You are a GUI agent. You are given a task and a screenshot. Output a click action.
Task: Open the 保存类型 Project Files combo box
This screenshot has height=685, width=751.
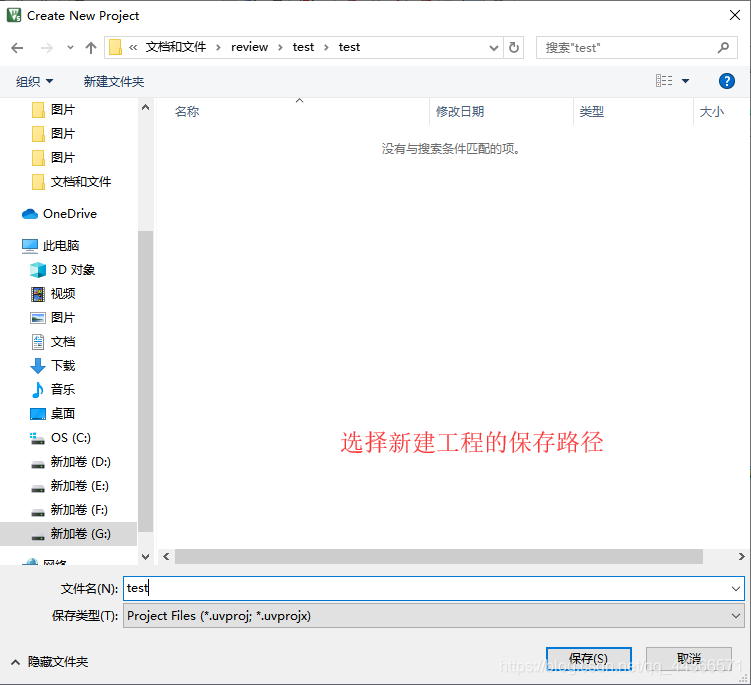point(434,616)
